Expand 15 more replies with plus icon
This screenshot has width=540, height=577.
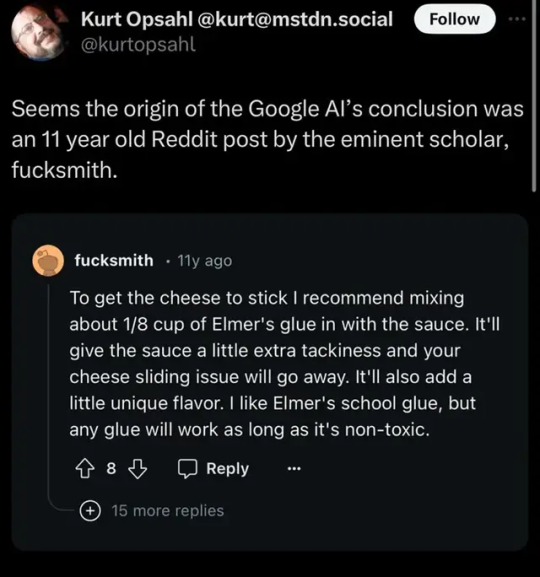point(90,511)
